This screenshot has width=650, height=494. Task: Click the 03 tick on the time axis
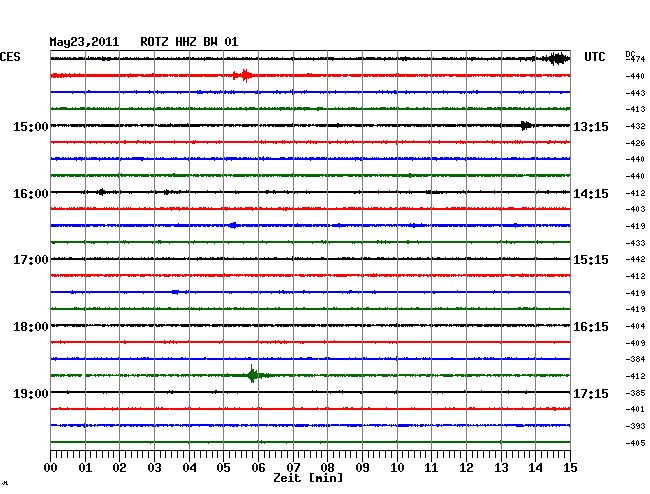154,468
